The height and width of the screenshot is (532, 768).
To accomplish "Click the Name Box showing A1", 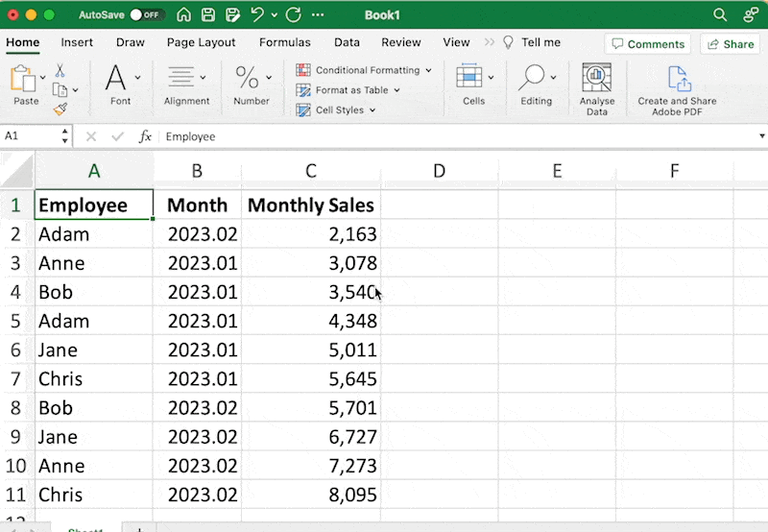I will pos(30,135).
